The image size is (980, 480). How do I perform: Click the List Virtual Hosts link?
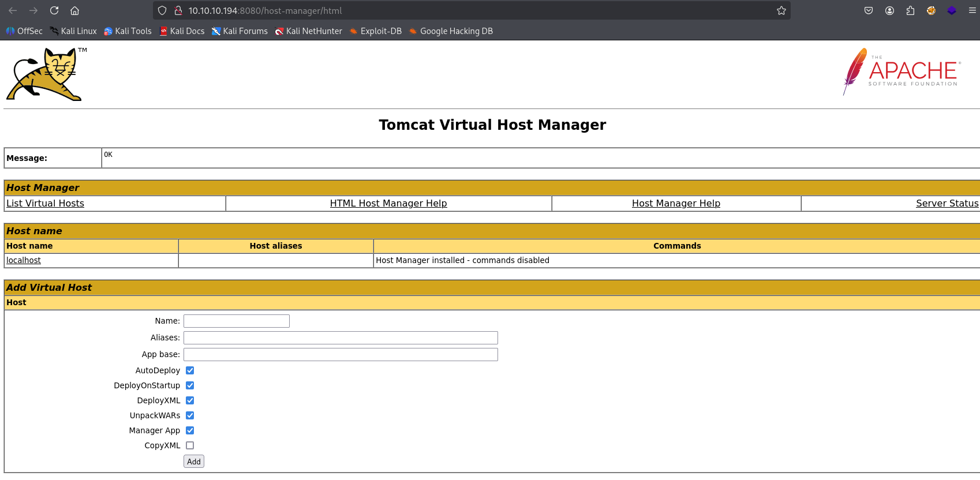(x=45, y=203)
